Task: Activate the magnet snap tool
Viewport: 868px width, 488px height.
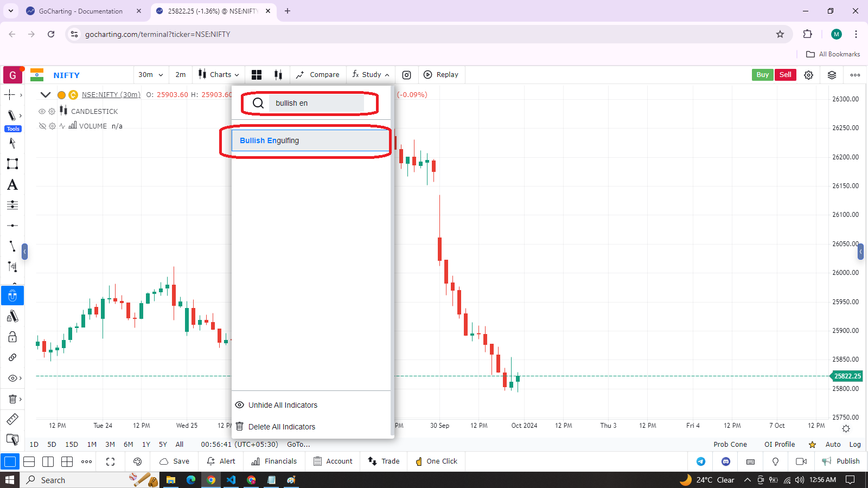Action: (12, 296)
